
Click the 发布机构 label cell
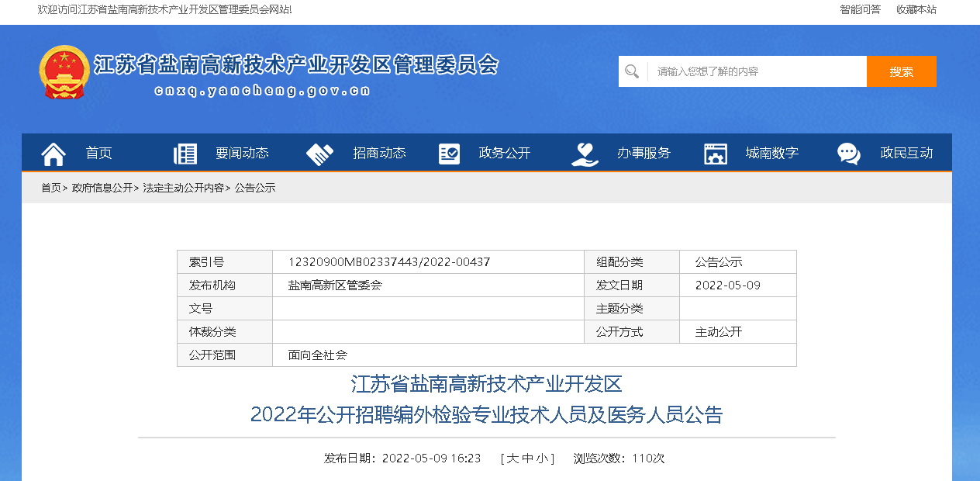tap(225, 285)
